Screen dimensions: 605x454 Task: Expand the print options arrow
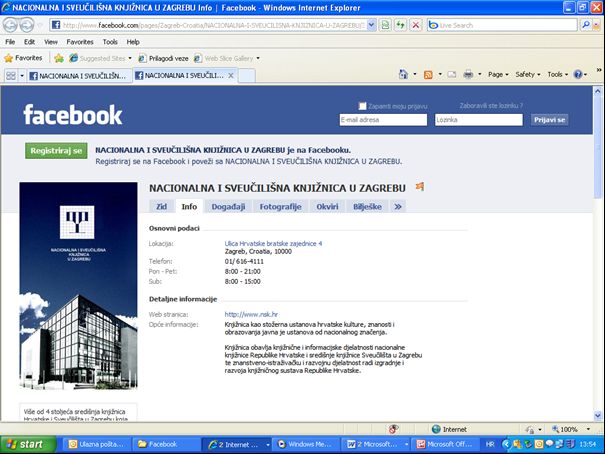point(480,74)
